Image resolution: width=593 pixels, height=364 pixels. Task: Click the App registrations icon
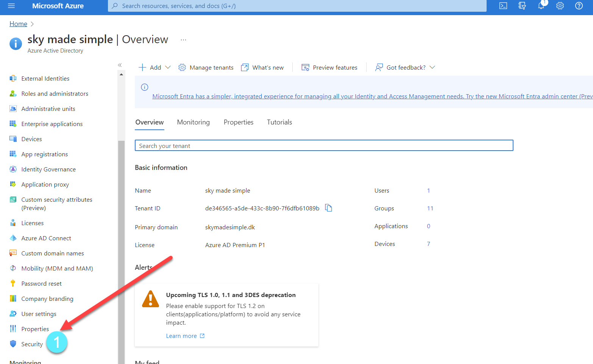(13, 154)
